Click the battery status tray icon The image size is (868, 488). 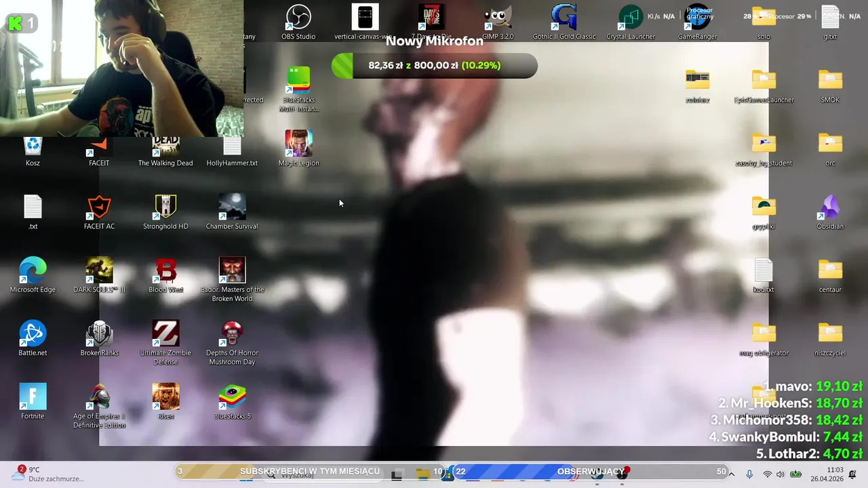pyautogui.click(x=795, y=474)
